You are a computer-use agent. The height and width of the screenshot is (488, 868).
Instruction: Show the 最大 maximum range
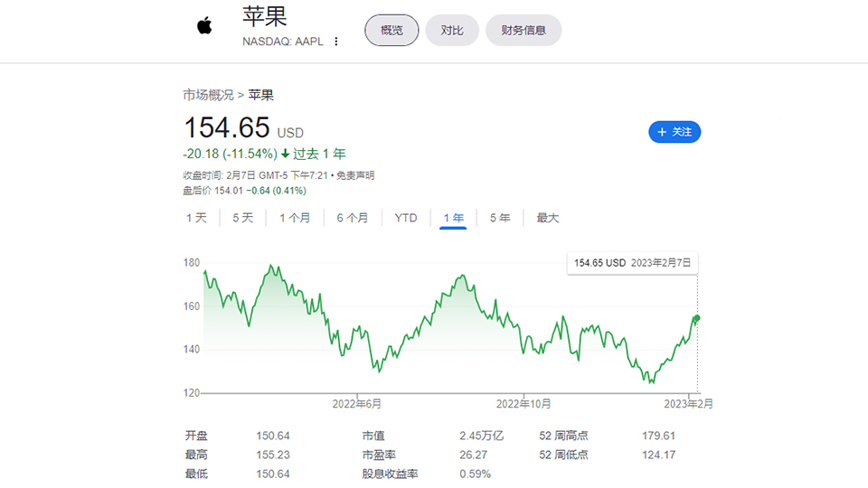(548, 218)
